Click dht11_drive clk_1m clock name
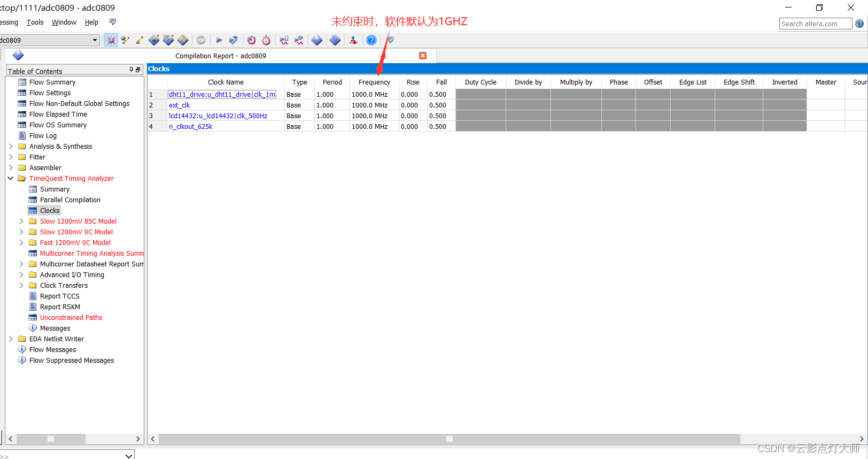This screenshot has width=868, height=459. coord(222,94)
